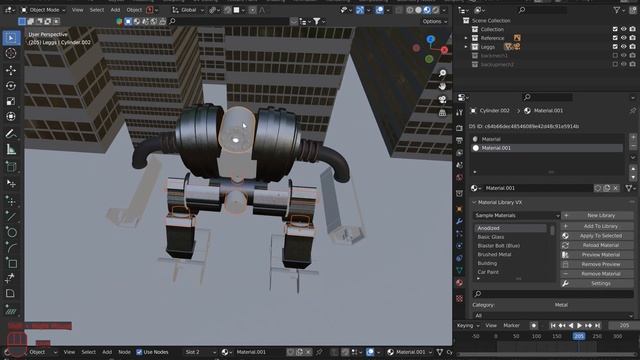This screenshot has height=360, width=640.
Task: Open the Node menu in shader editor
Action: point(124,352)
